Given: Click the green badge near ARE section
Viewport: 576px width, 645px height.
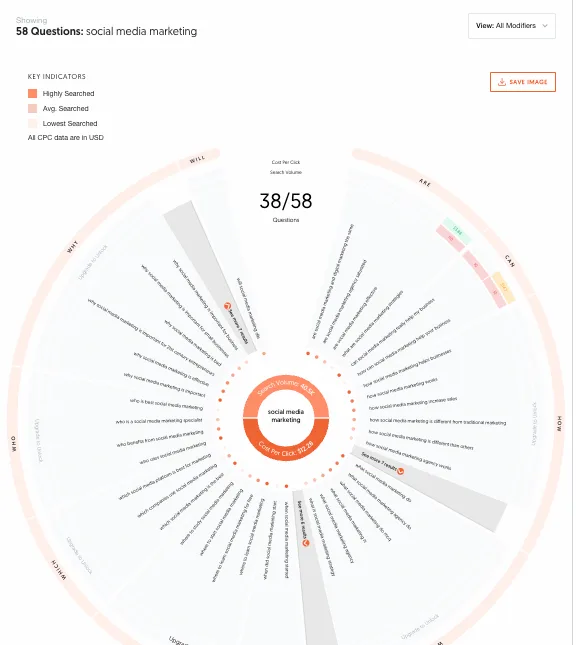Looking at the screenshot, I should (x=457, y=231).
